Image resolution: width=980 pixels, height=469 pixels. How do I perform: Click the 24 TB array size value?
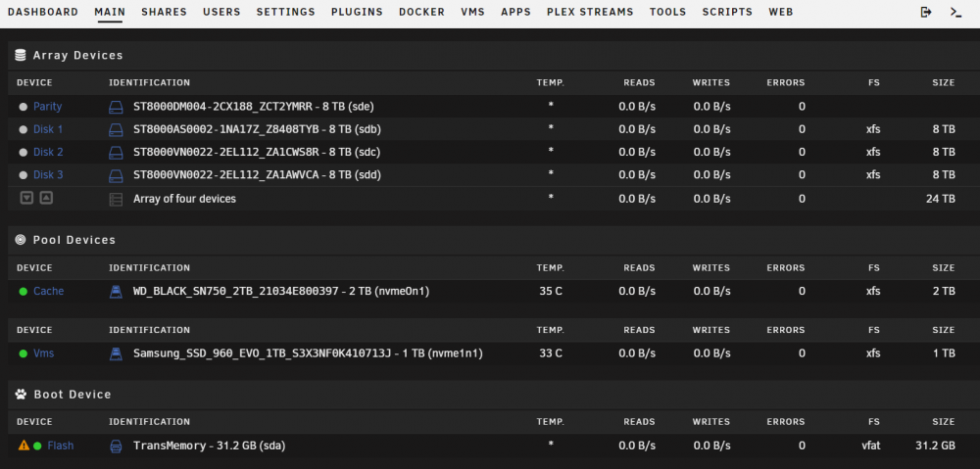tap(941, 199)
